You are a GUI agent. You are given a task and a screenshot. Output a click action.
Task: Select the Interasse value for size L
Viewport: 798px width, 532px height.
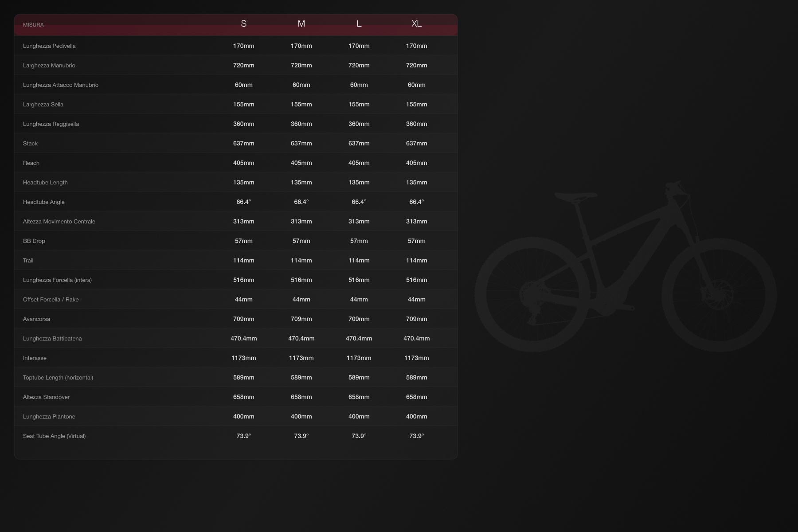coord(359,358)
